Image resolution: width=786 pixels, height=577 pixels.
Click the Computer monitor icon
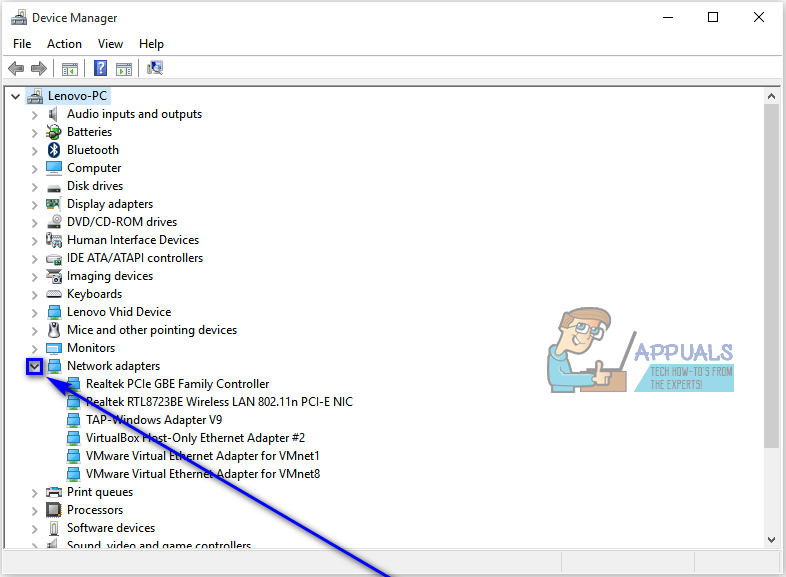click(54, 168)
